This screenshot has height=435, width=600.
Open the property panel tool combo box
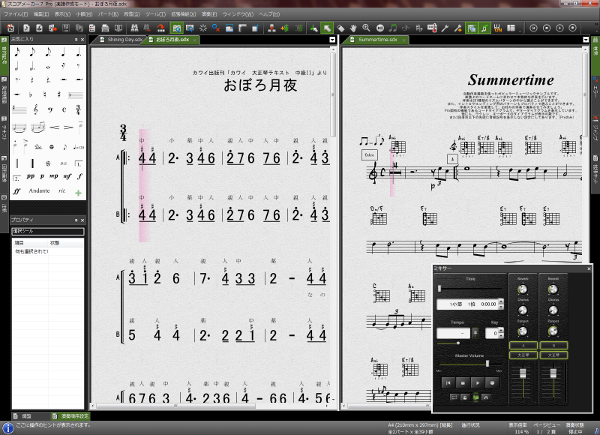tap(47, 231)
